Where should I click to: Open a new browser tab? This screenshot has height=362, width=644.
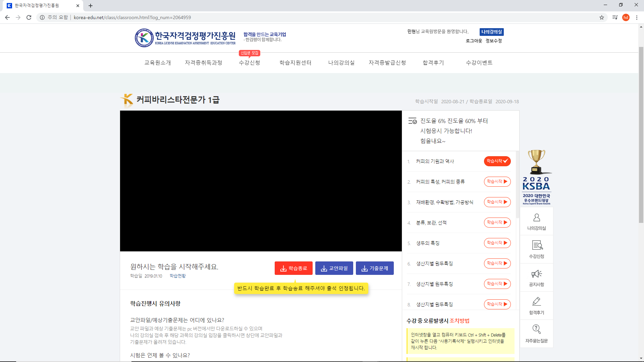click(91, 6)
